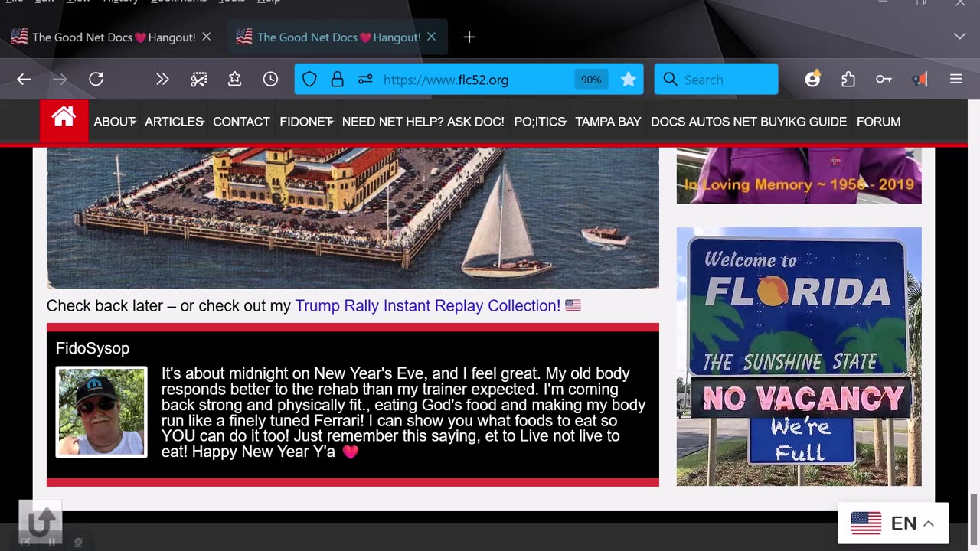The width and height of the screenshot is (980, 551).
Task: Click the vintage pier postcard image
Action: point(352,218)
